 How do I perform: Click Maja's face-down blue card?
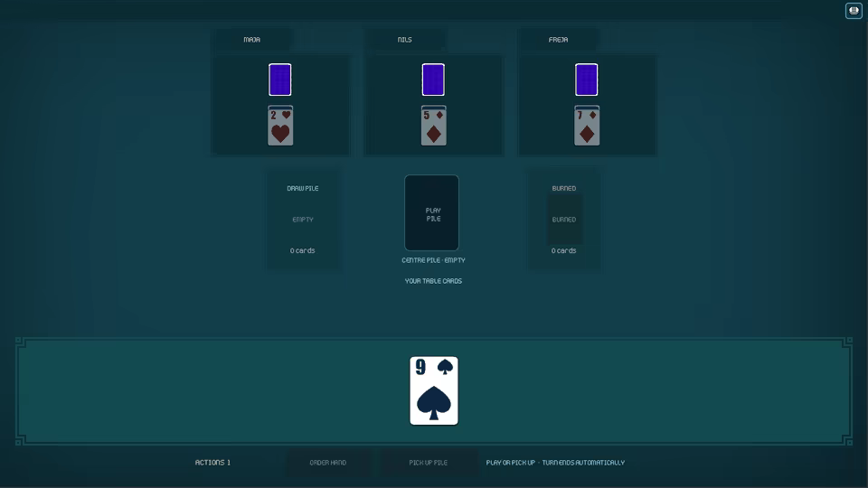click(x=280, y=80)
